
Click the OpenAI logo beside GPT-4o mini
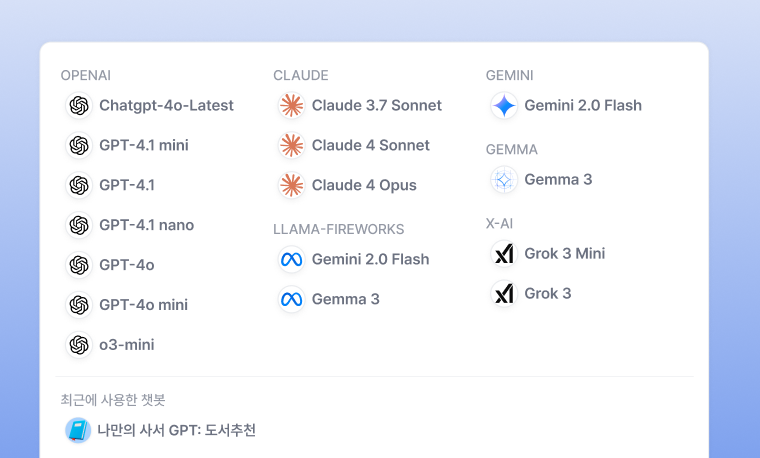[x=79, y=305]
